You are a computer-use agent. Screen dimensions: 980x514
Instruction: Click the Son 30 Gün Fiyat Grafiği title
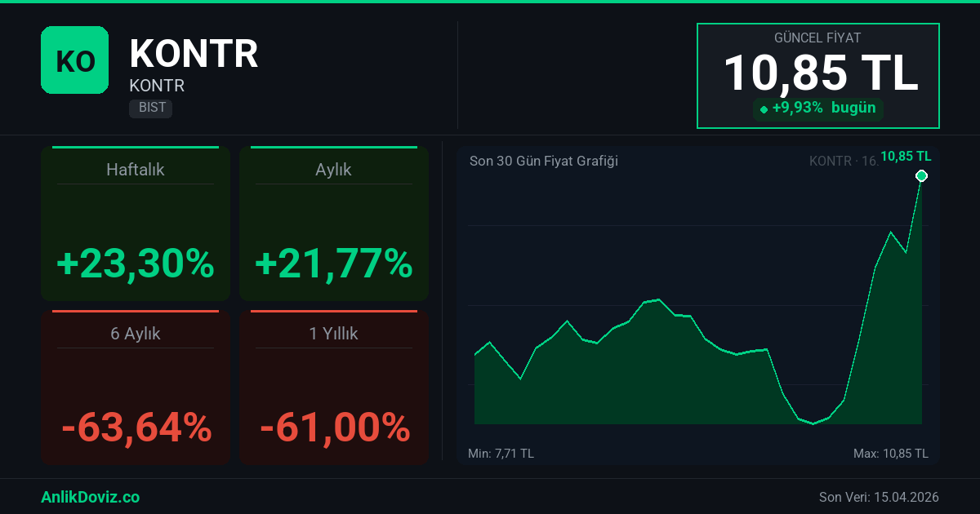pos(543,161)
